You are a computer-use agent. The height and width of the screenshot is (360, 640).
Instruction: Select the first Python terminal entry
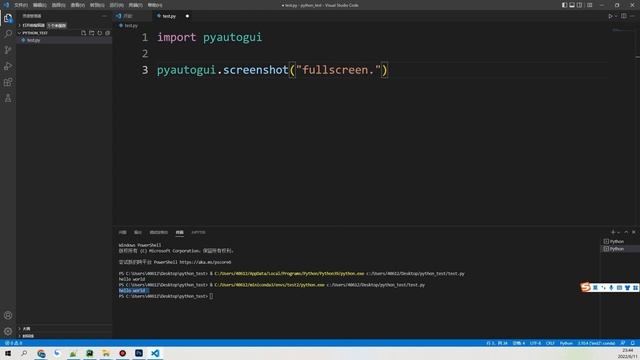tap(620, 241)
